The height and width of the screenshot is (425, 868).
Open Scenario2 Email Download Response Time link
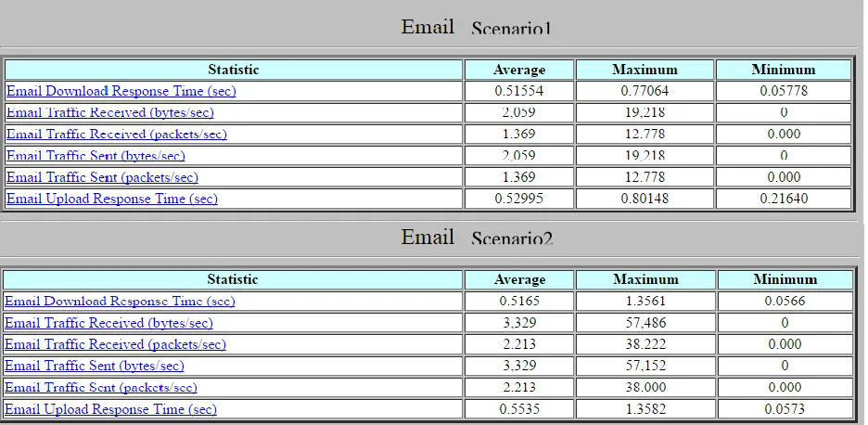click(121, 302)
